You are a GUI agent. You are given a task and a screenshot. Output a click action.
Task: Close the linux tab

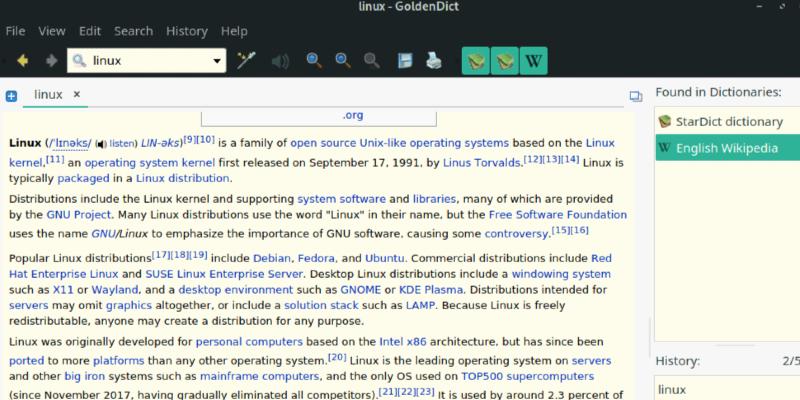pos(77,95)
